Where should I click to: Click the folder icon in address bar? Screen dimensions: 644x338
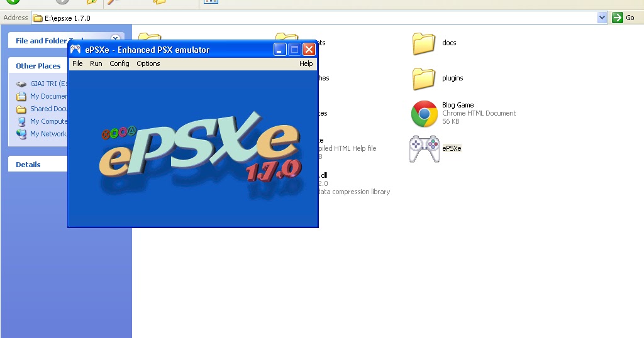click(x=38, y=18)
